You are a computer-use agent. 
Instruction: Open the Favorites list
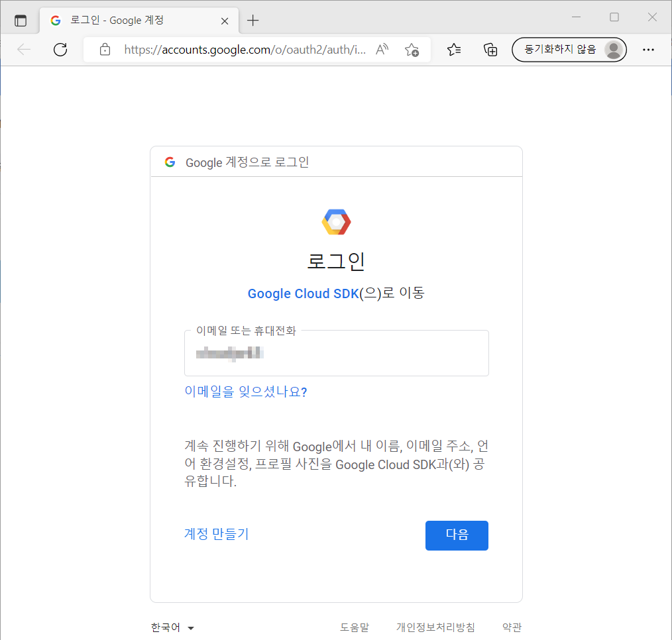pos(454,50)
